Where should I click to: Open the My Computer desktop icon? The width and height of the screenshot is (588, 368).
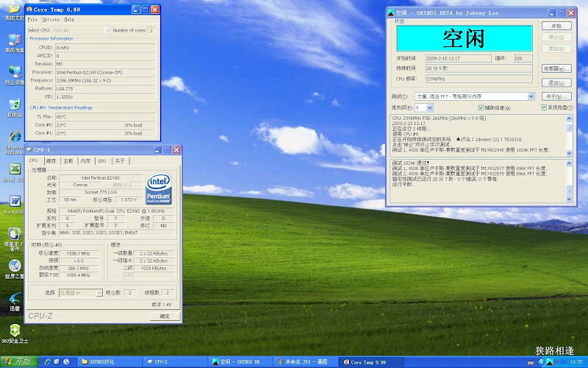[14, 40]
